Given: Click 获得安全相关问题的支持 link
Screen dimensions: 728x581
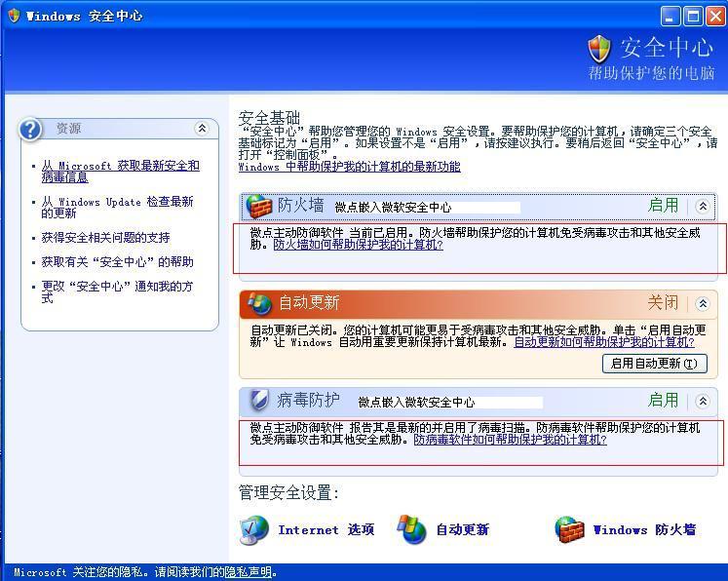Looking at the screenshot, I should pyautogui.click(x=105, y=237).
